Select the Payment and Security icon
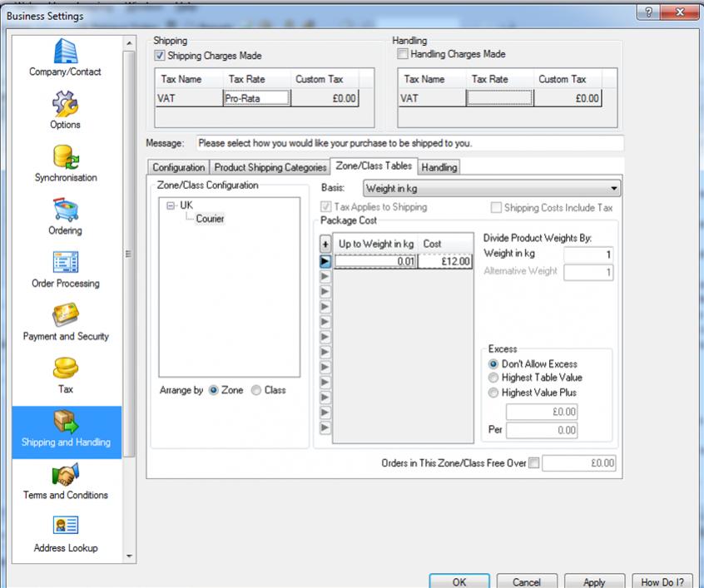 click(x=65, y=314)
